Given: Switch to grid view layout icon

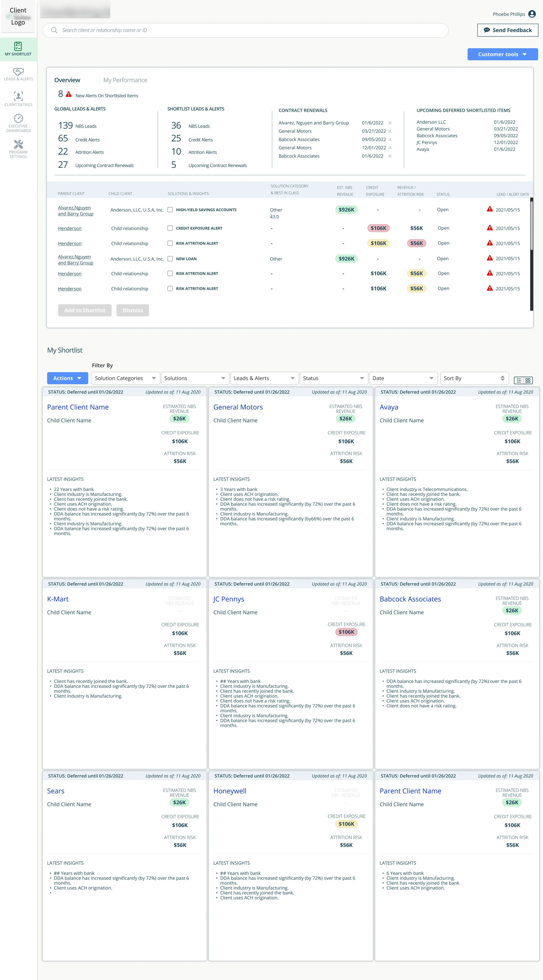Looking at the screenshot, I should pyautogui.click(x=528, y=381).
